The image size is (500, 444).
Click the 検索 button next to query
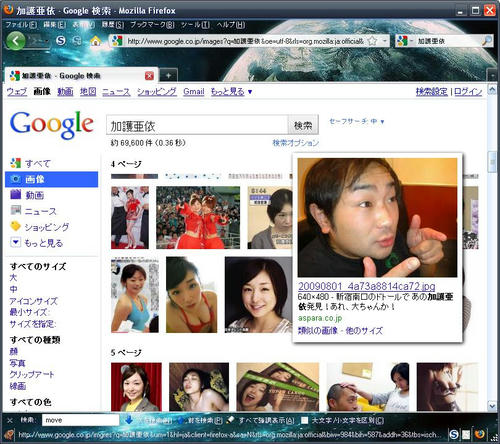click(x=303, y=125)
